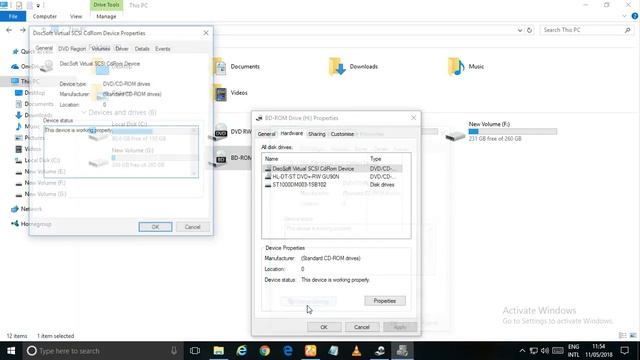
Task: Open the File menu tab
Action: point(13,16)
